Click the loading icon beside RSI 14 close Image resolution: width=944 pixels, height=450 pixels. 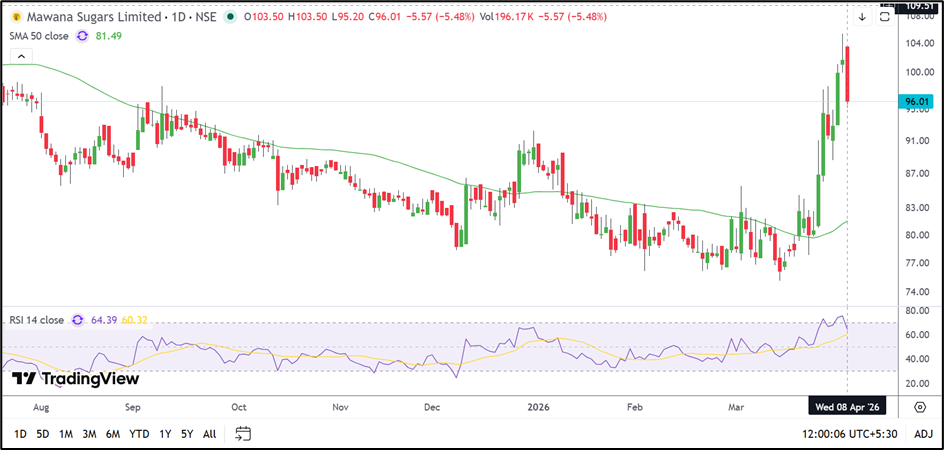coord(76,320)
